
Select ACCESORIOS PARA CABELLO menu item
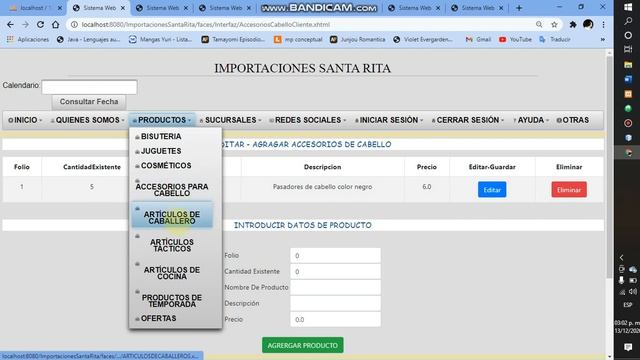tap(172, 190)
